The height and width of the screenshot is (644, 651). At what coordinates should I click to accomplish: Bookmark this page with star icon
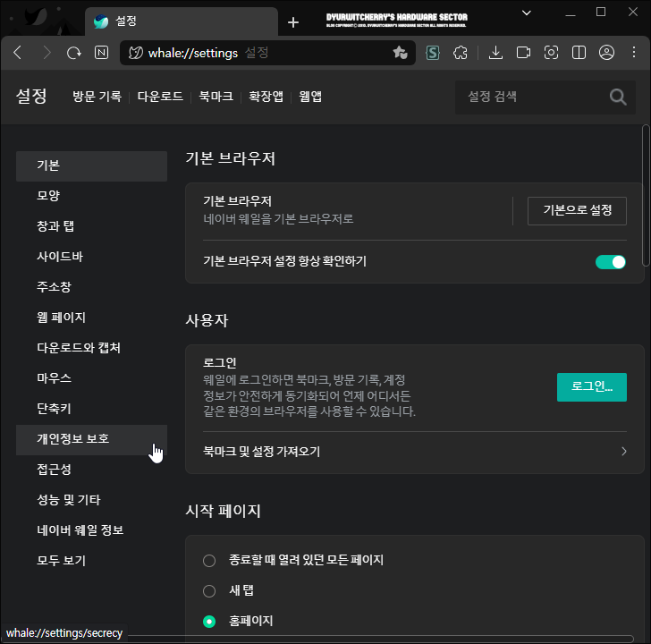pos(401,53)
